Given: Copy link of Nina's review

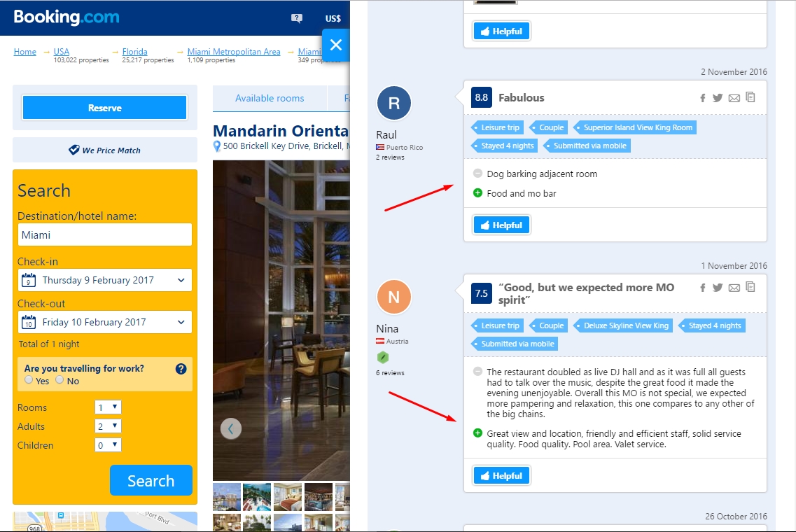Looking at the screenshot, I should pos(750,287).
